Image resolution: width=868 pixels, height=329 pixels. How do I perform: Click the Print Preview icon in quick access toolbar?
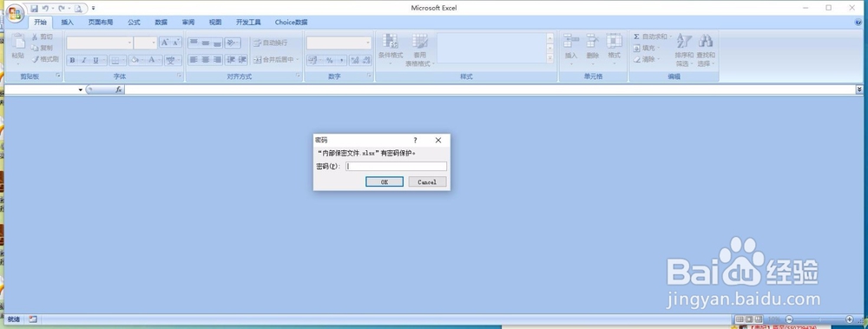coord(78,9)
